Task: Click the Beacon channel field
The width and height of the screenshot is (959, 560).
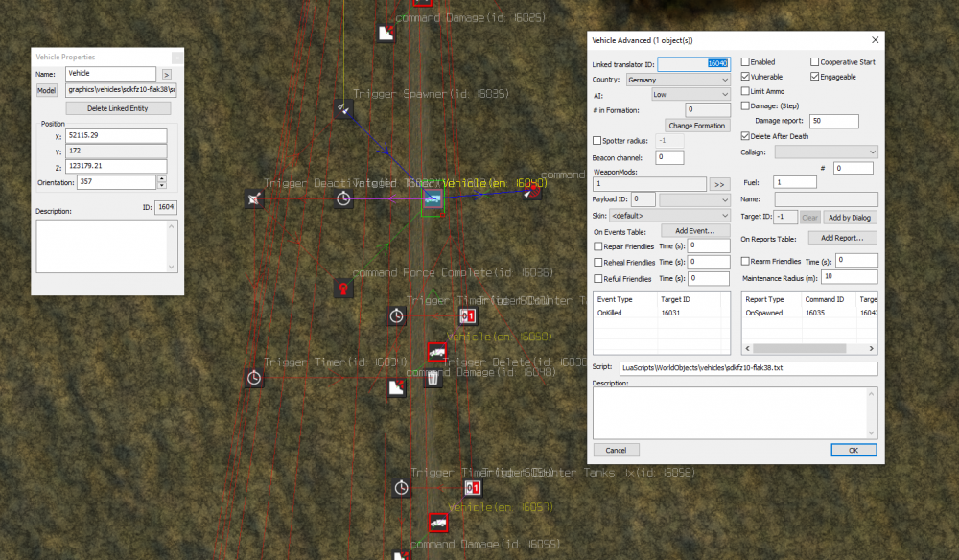Action: pyautogui.click(x=669, y=157)
